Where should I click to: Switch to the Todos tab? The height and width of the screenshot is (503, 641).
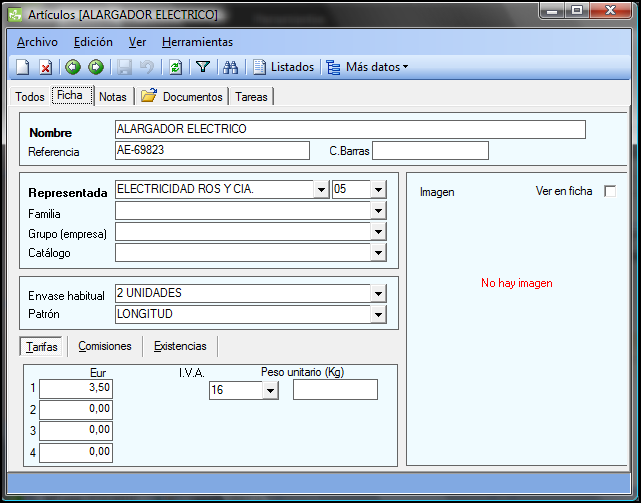(x=30, y=97)
